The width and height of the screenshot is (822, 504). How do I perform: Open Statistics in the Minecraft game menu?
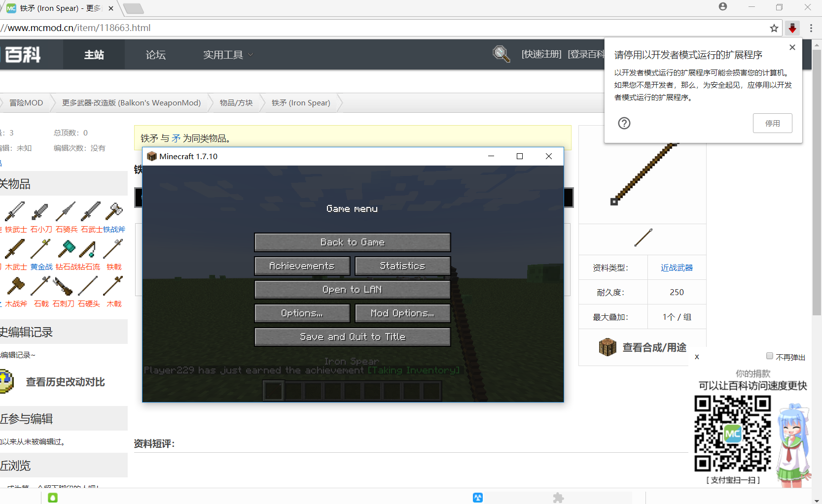403,266
